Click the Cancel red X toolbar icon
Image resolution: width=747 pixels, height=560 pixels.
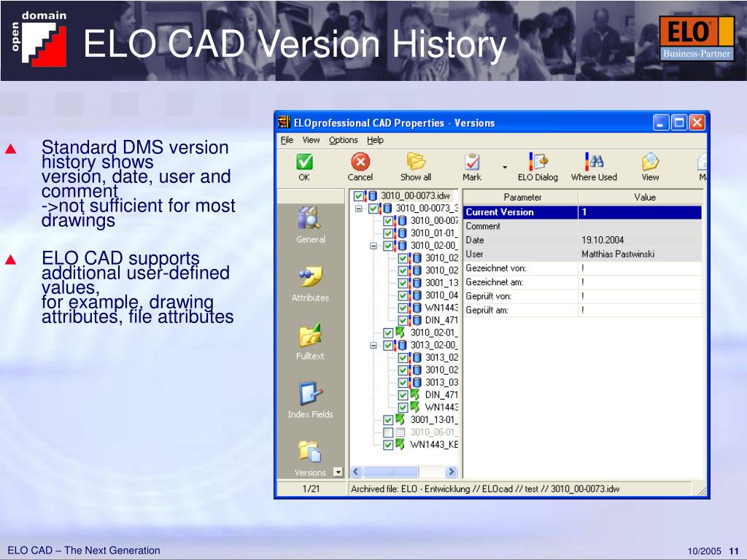point(360,162)
